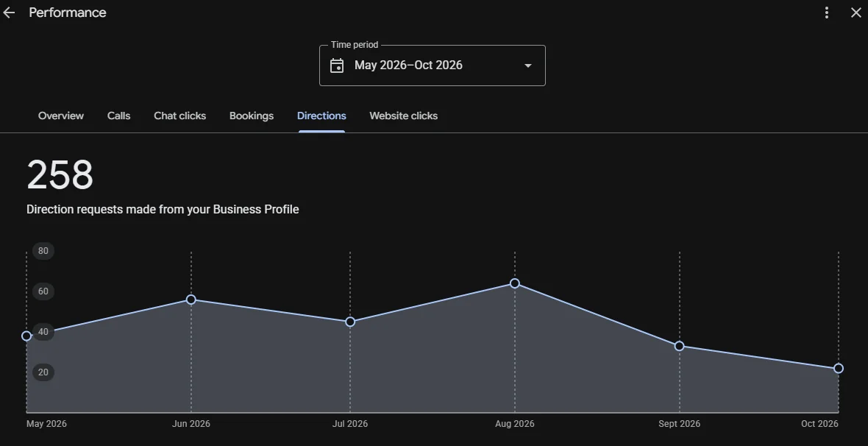
Task: Click the Jun 2026 data point on the chart
Action: 191,300
